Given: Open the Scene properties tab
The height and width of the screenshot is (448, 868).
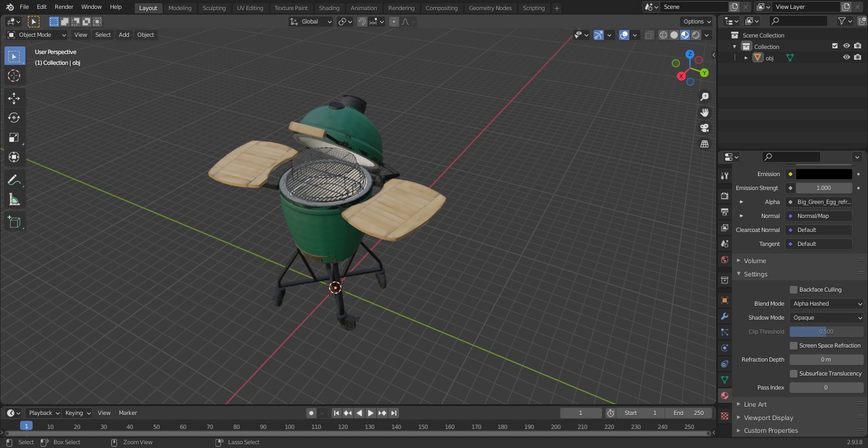Looking at the screenshot, I should click(724, 243).
